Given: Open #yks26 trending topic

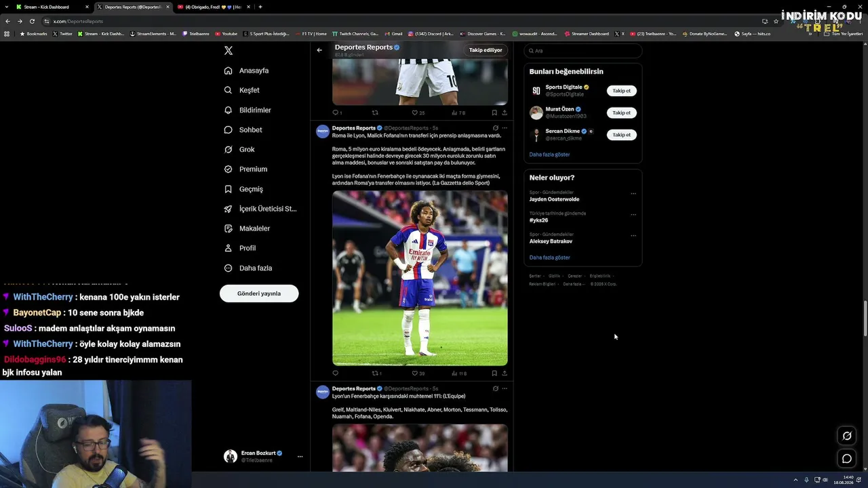Looking at the screenshot, I should (x=538, y=220).
